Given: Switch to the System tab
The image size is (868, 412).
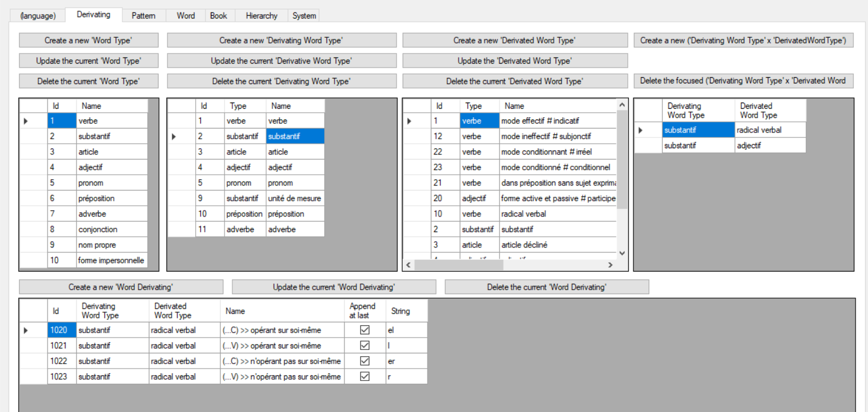Looking at the screenshot, I should [x=303, y=16].
